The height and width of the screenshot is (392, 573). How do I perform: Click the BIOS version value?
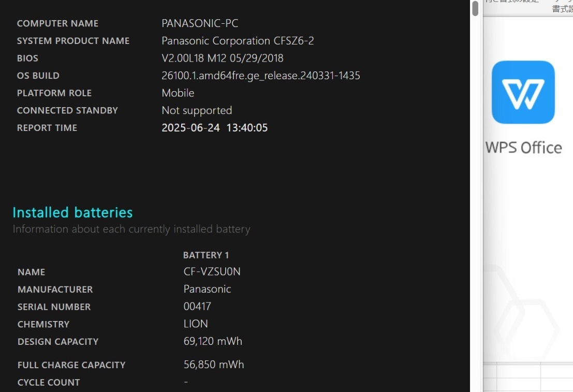(222, 58)
